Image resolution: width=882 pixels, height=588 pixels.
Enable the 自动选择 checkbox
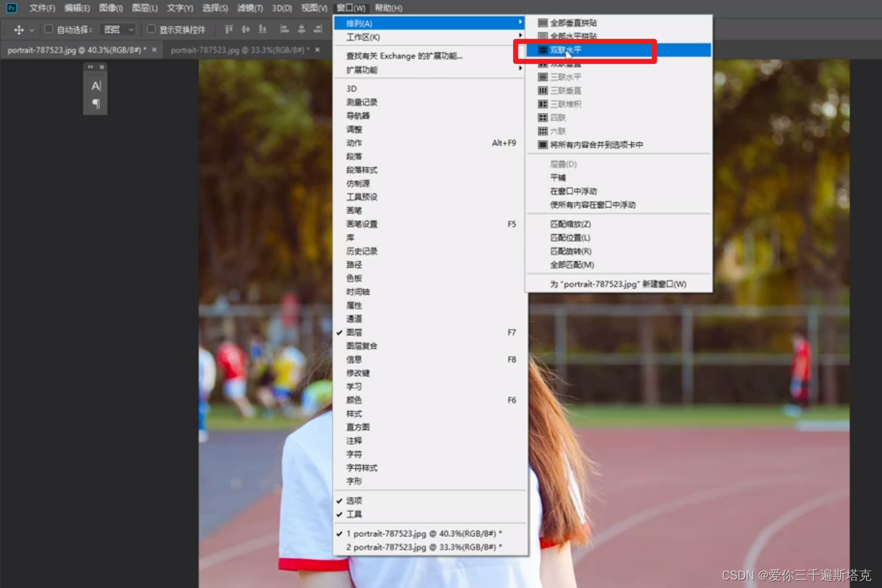tap(48, 29)
